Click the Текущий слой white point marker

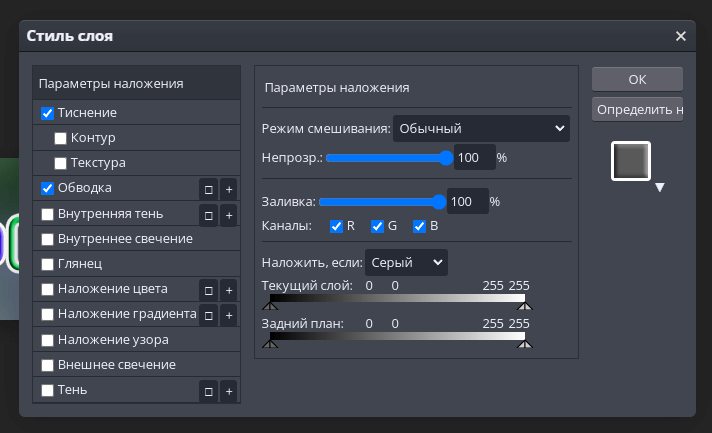(525, 305)
